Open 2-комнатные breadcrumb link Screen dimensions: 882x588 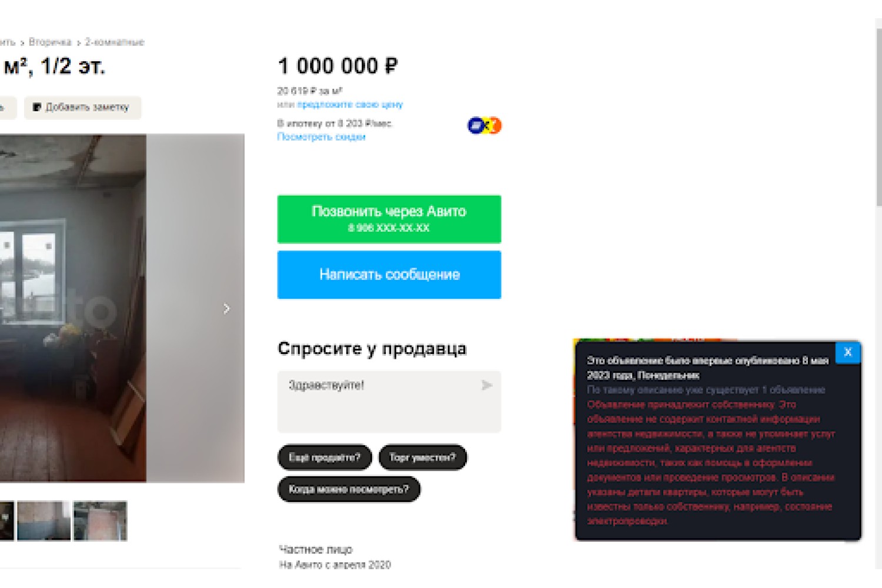115,42
